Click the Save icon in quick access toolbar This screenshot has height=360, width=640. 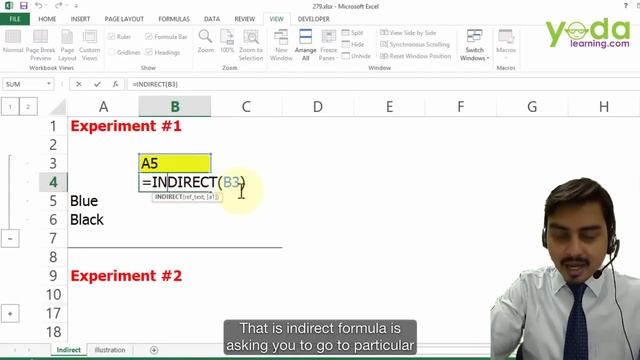point(24,6)
